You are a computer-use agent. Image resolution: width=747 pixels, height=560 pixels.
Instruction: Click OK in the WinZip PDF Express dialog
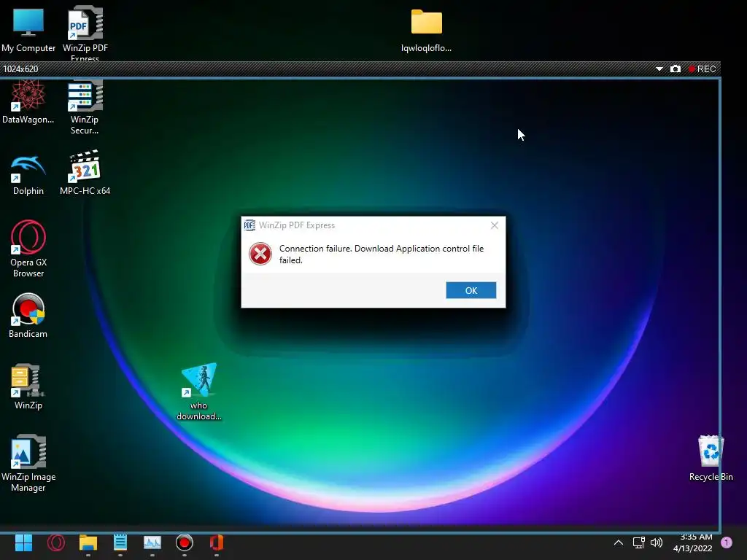[x=471, y=290]
